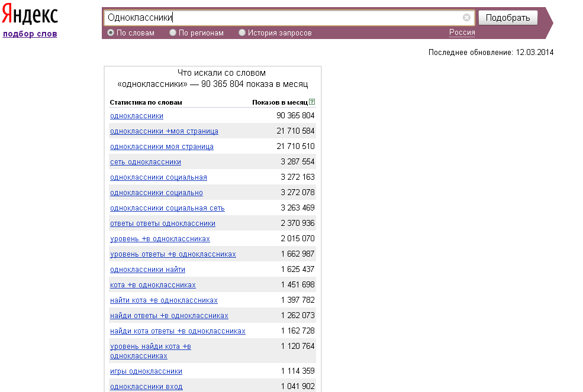Open найти кота +в одноклассниках link

coord(163,300)
